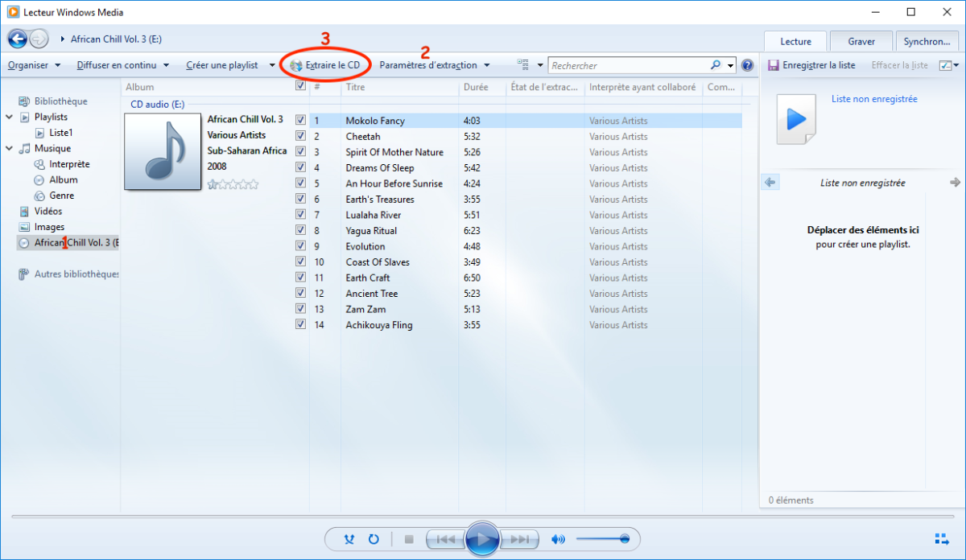Mute the volume speaker icon
966x560 pixels.
tap(558, 539)
